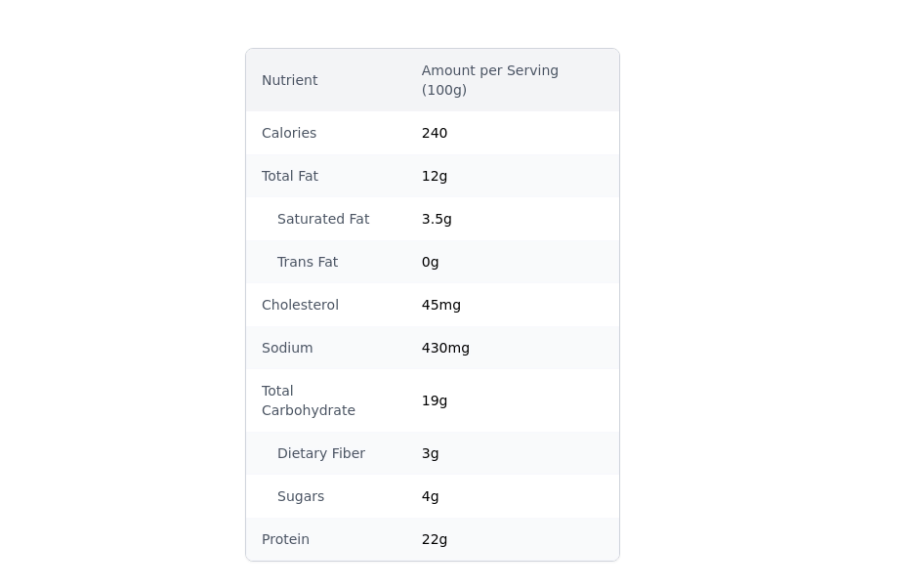The image size is (918, 588).
Task: Click the 0g trans fat value
Action: 431,262
